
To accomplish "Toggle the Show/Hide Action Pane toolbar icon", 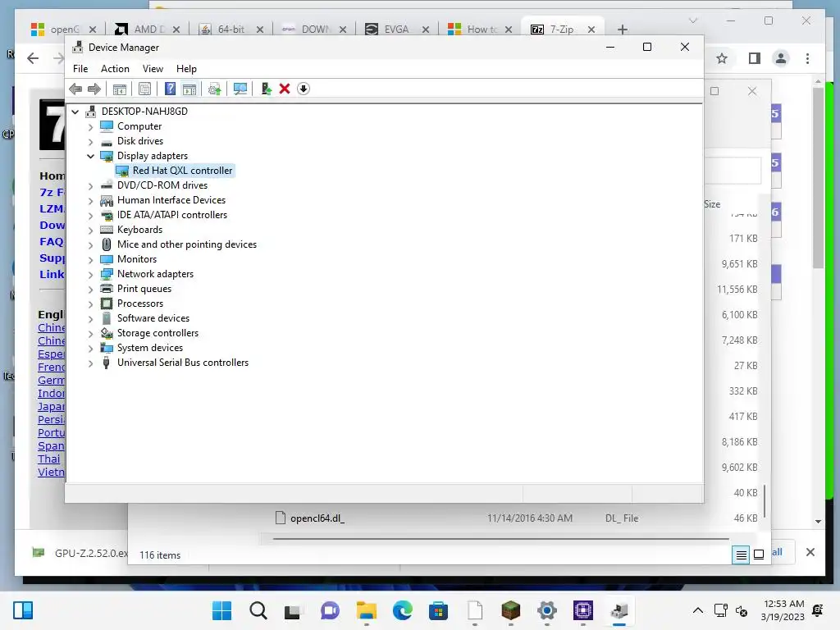I will (x=189, y=89).
